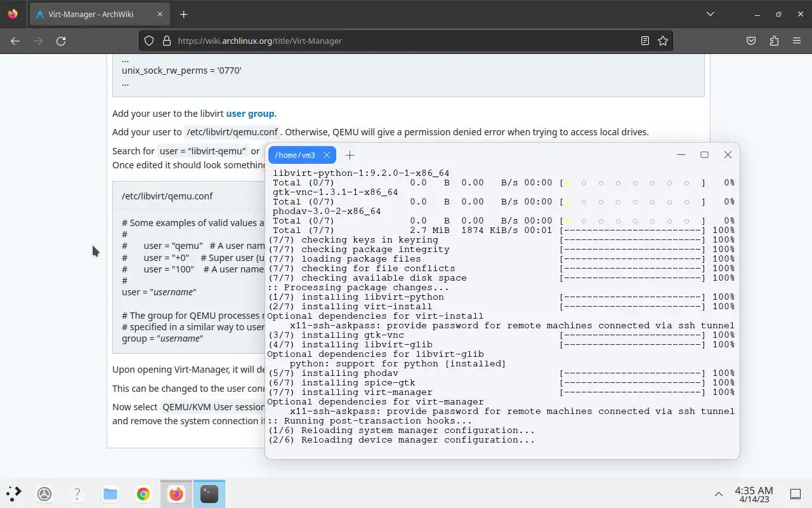Add a new terminal tab
Viewport: 812px width, 508px height.
(350, 155)
